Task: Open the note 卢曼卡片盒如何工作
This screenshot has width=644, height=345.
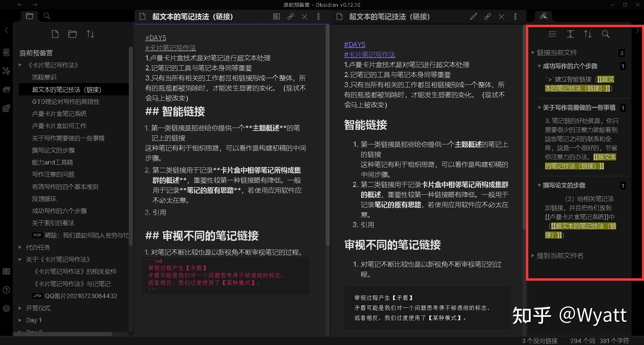Action: pyautogui.click(x=59, y=126)
